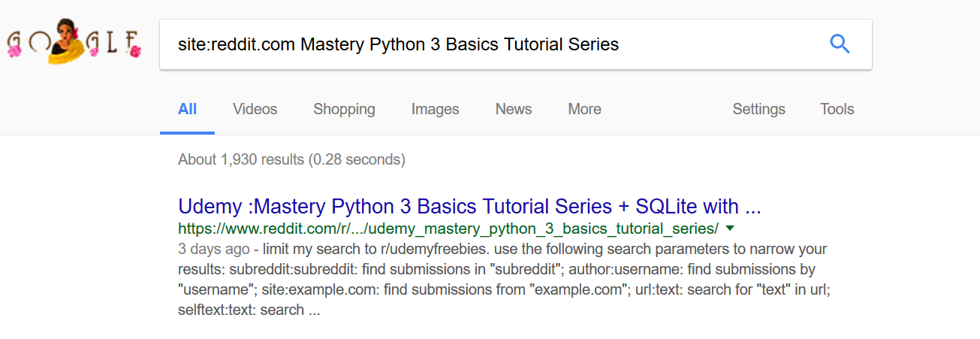Click the result snippet about r/udemyfreebies
Image resolution: width=980 pixels, height=339 pixels.
503,279
